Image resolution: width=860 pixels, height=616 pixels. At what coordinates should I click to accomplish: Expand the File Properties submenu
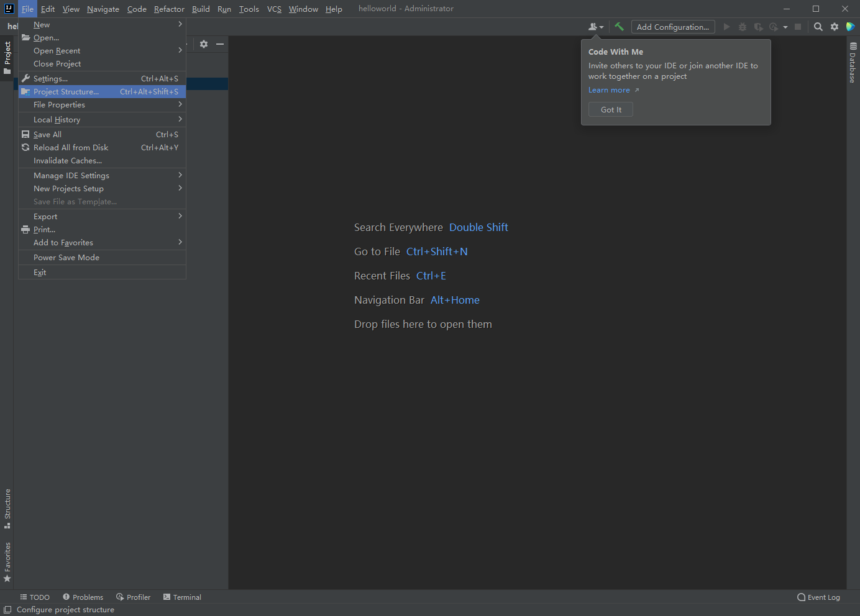[102, 105]
